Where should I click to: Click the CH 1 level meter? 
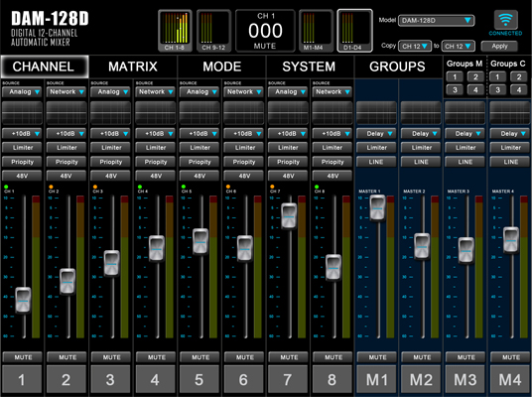(x=36, y=267)
